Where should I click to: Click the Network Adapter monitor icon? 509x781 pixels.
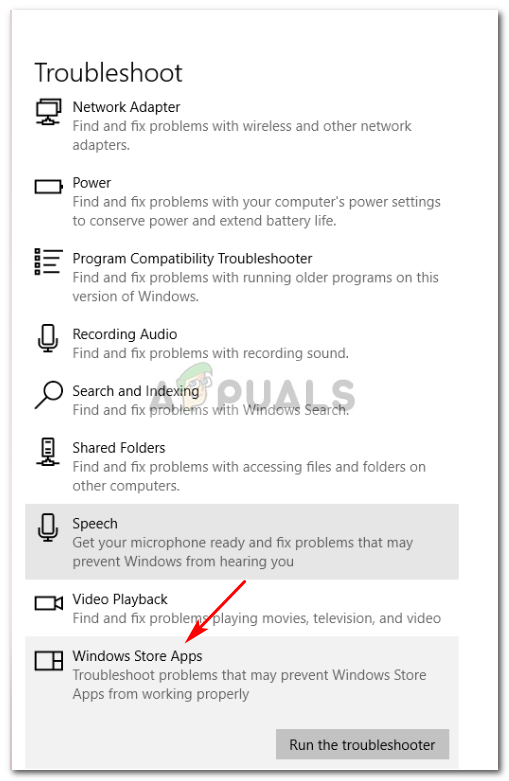tap(48, 111)
